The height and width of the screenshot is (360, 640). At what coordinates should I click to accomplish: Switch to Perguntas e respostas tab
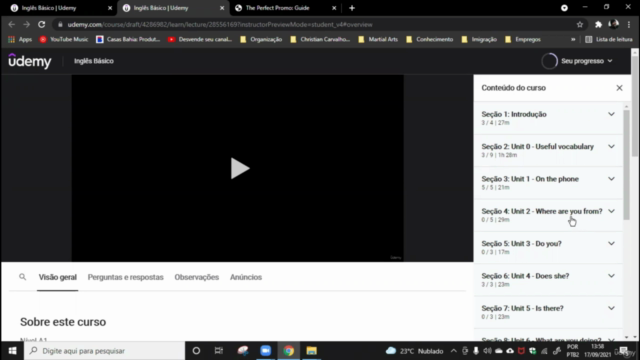click(125, 277)
